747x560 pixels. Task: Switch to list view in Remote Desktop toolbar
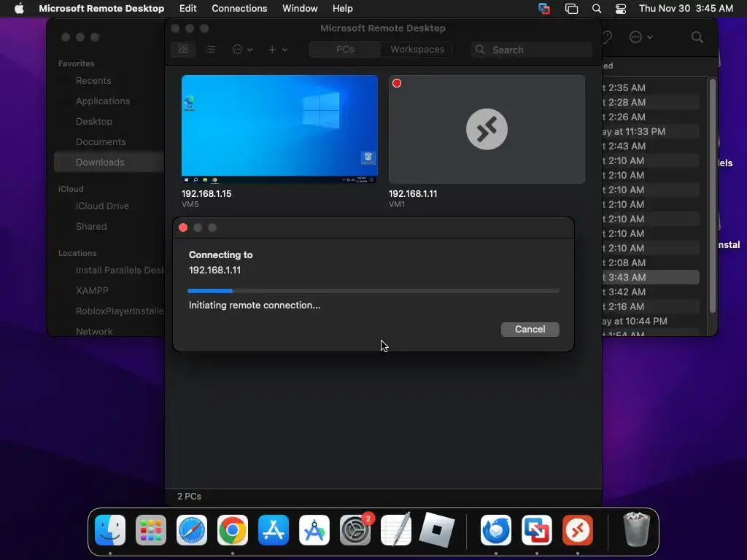[x=210, y=50]
